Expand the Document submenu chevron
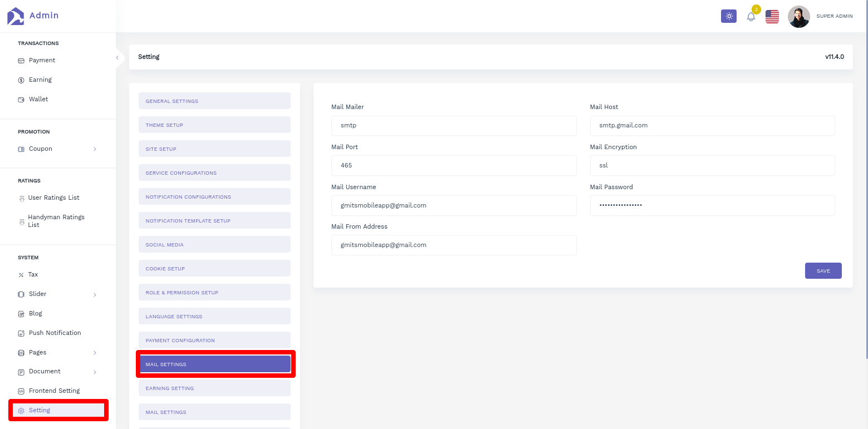Image resolution: width=868 pixels, height=429 pixels. click(95, 372)
